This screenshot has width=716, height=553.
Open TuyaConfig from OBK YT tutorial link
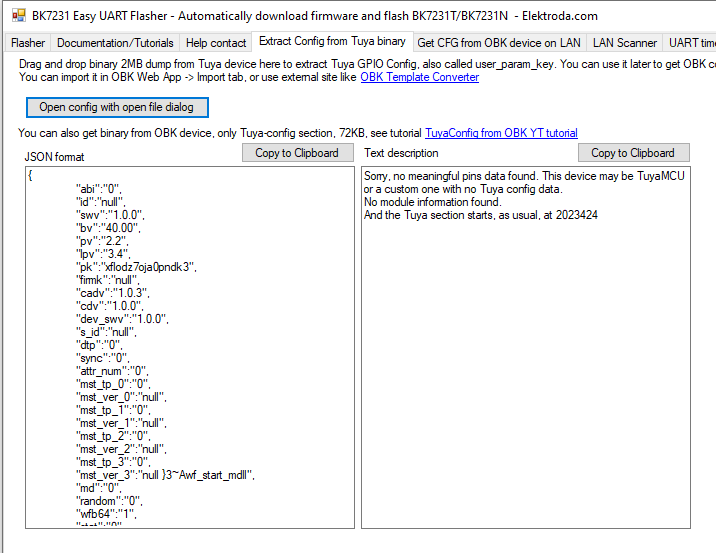pyautogui.click(x=501, y=133)
